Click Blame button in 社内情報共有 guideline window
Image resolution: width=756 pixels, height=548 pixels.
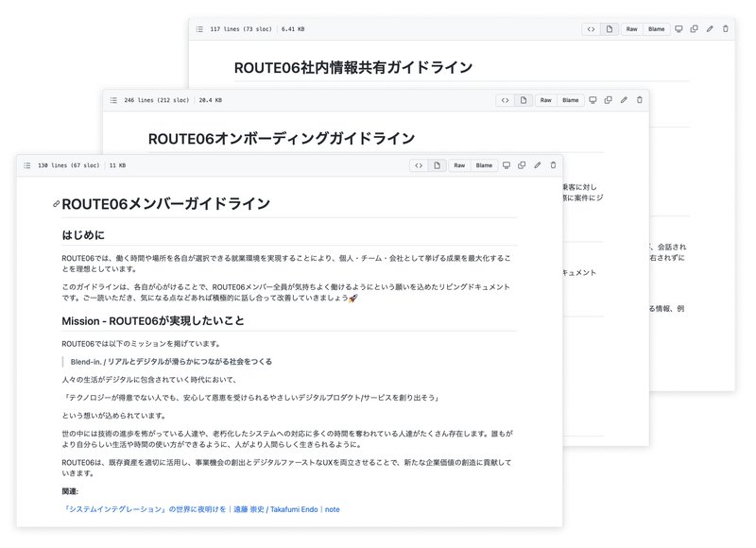[656, 29]
